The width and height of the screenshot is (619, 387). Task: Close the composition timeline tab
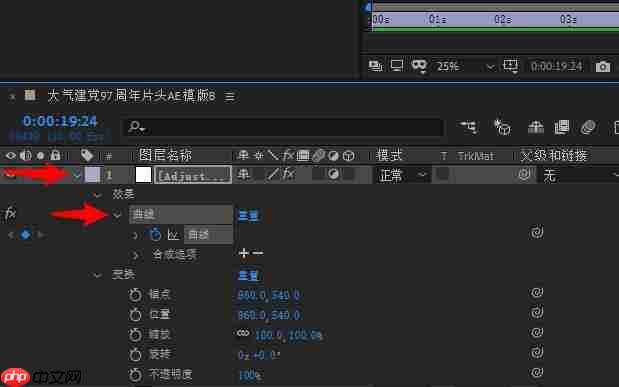(12, 96)
